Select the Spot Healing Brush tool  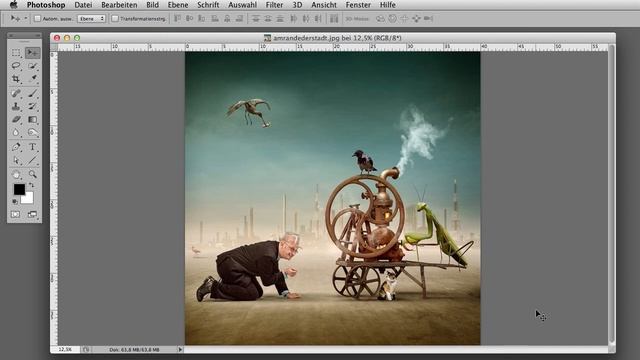click(x=16, y=93)
